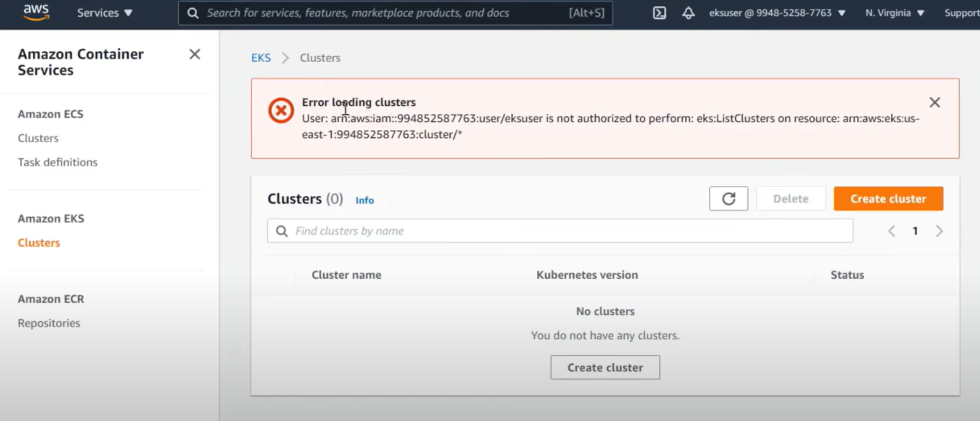
Task: Sort by Cluster name column
Action: click(x=346, y=275)
